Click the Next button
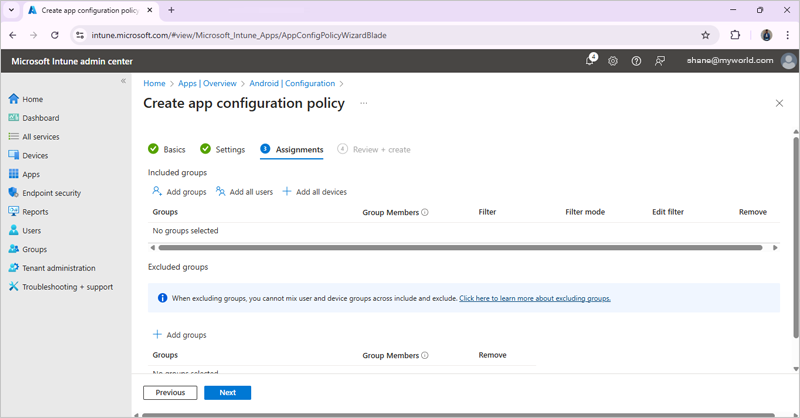This screenshot has height=418, width=800. tap(227, 393)
